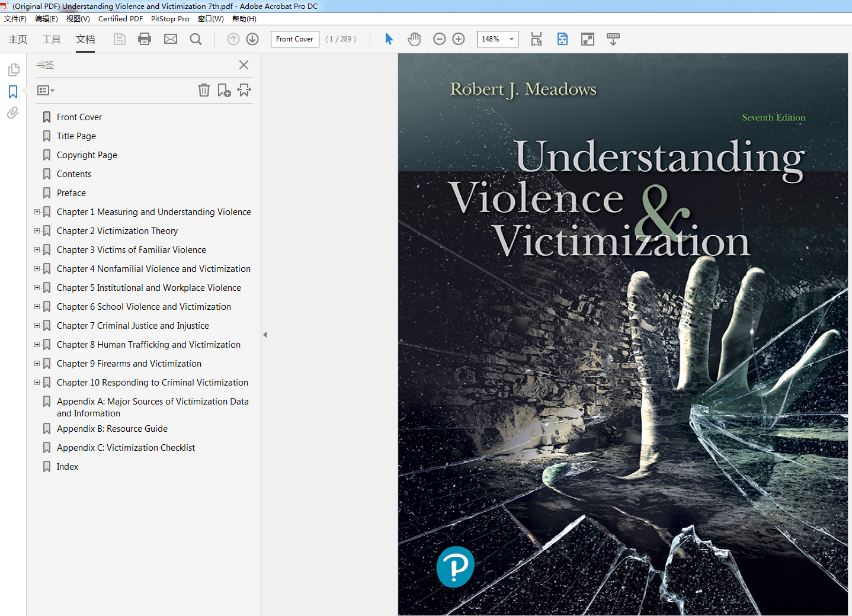Jump to the Index bookmark
This screenshot has height=616, width=852.
(68, 467)
